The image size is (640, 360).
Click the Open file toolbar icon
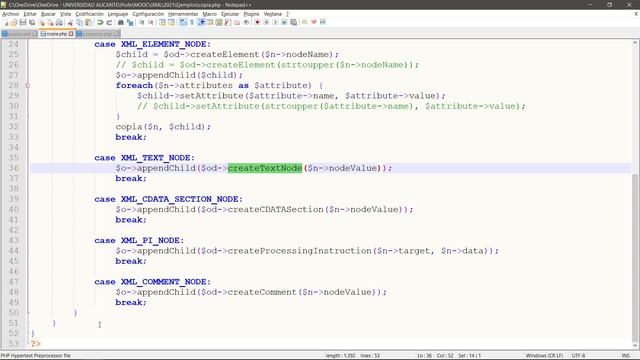[14, 22]
